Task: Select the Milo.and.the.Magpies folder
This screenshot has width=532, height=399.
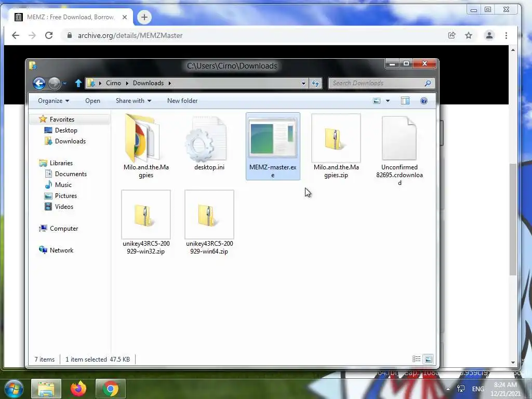Action: tap(146, 146)
